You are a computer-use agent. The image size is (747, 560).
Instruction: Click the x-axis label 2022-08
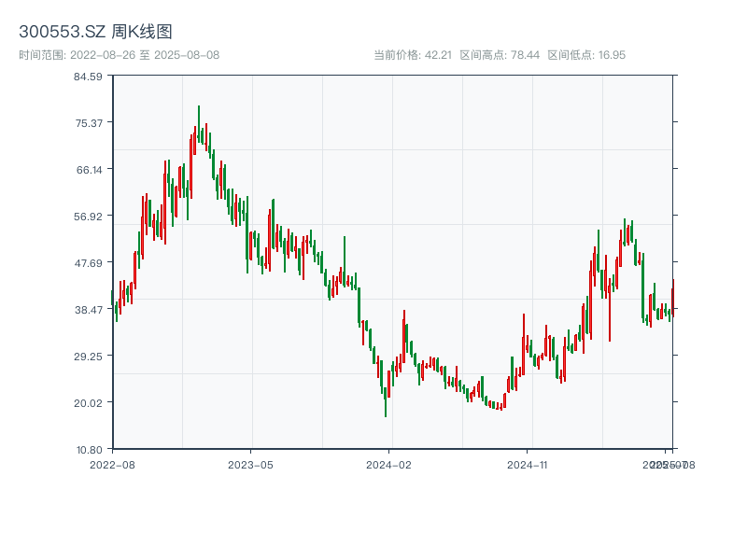[x=112, y=465]
